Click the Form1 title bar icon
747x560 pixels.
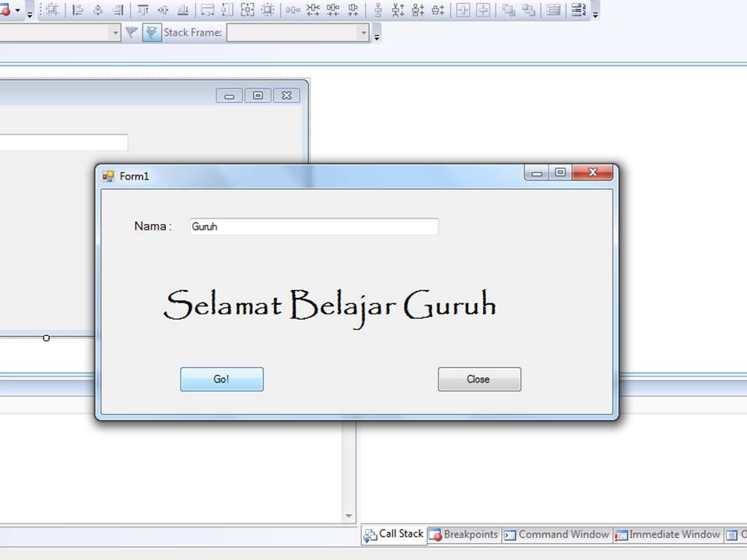tap(108, 177)
